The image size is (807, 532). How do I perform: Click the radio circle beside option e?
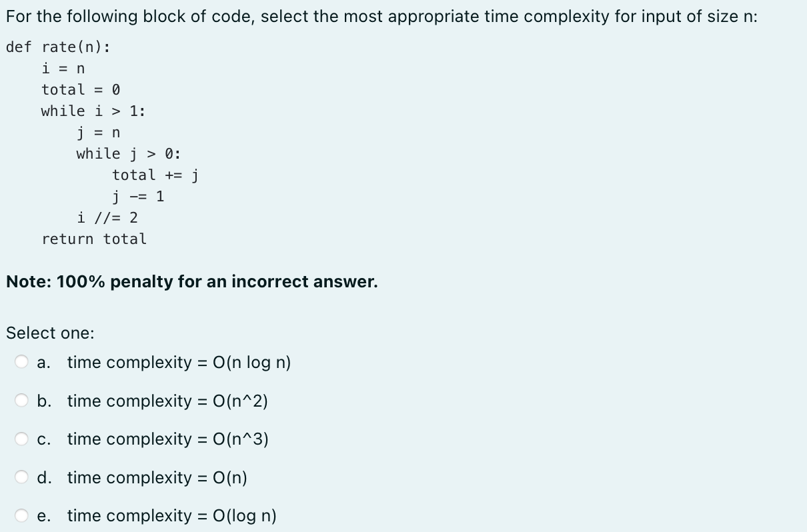(21, 514)
